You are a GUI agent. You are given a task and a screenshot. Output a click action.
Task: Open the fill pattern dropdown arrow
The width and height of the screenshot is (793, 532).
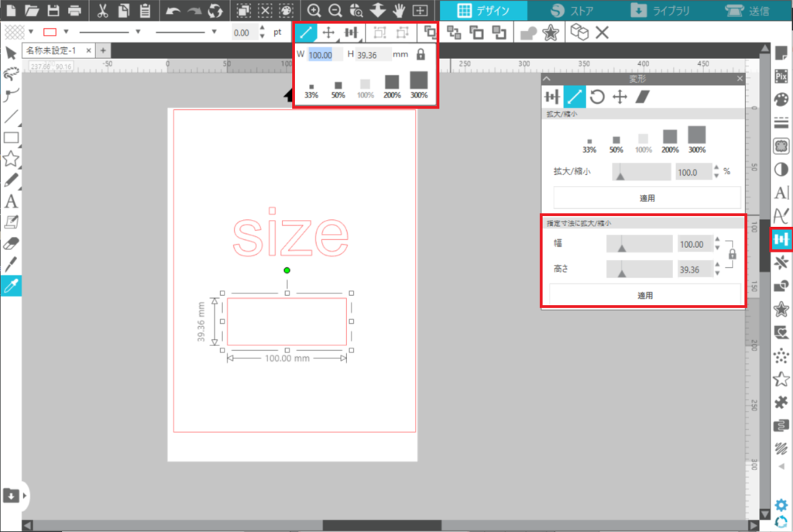tap(31, 32)
